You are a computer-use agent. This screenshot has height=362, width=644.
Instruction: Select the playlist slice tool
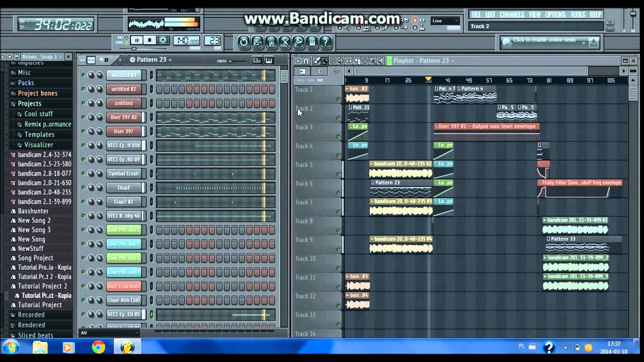tap(357, 61)
